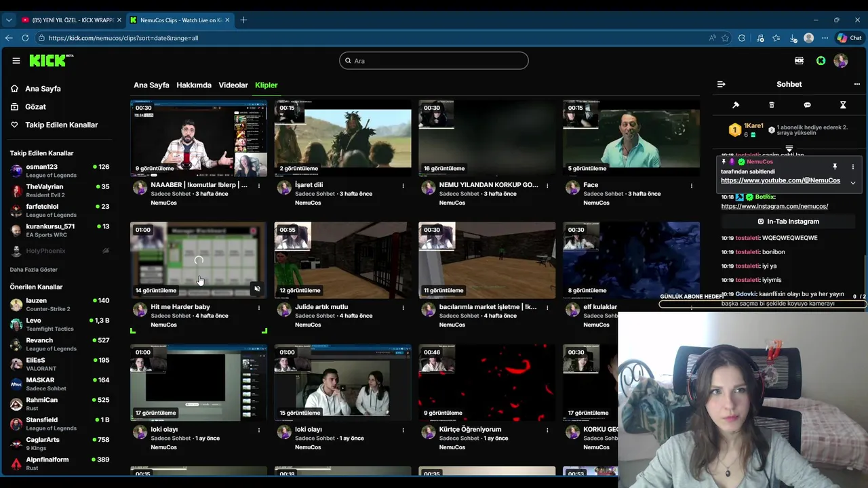868x488 pixels.
Task: Open options for the 'Face' clip
Action: pos(691,186)
